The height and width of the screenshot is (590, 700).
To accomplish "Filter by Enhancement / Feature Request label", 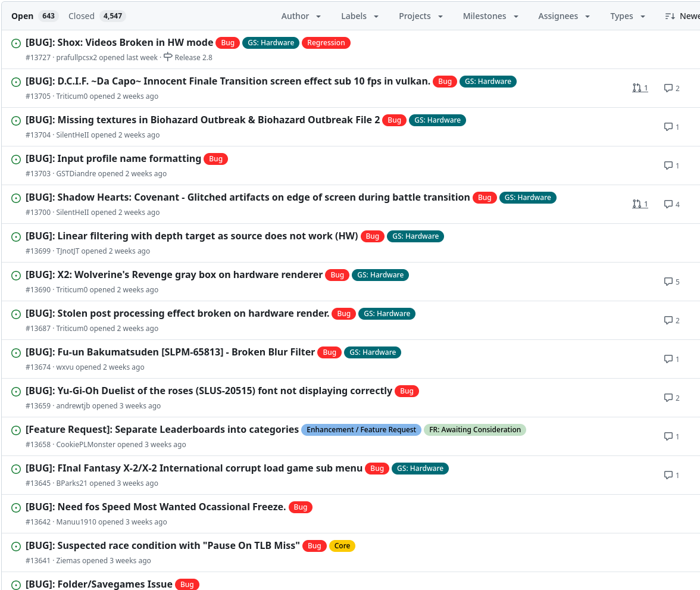I will pyautogui.click(x=361, y=430).
